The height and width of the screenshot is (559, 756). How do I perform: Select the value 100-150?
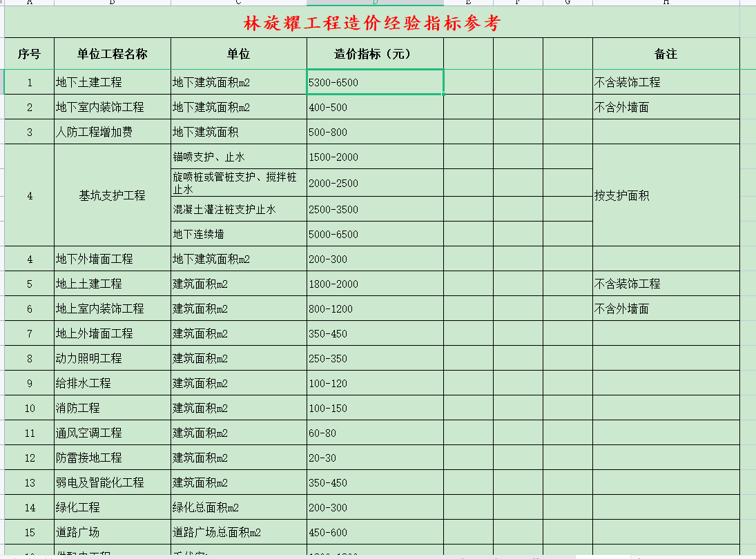point(375,408)
